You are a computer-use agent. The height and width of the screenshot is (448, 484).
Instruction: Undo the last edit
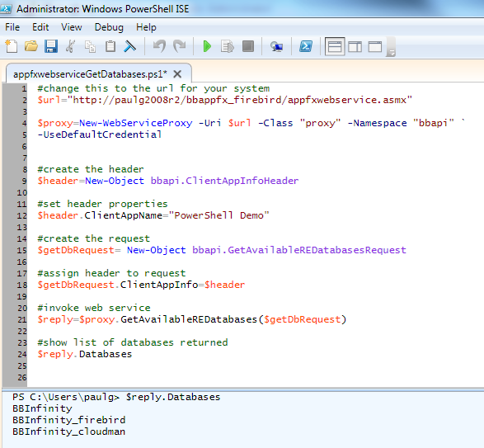(159, 47)
